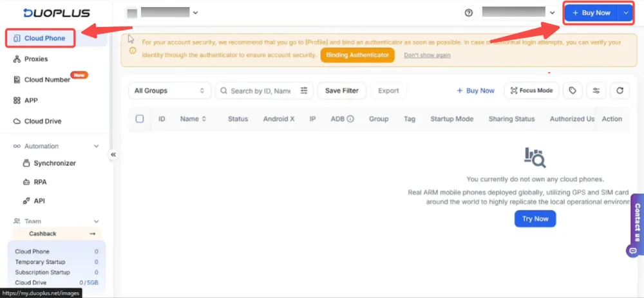Image resolution: width=644 pixels, height=298 pixels.
Task: Click the warning info icon in banner
Action: coord(132,51)
